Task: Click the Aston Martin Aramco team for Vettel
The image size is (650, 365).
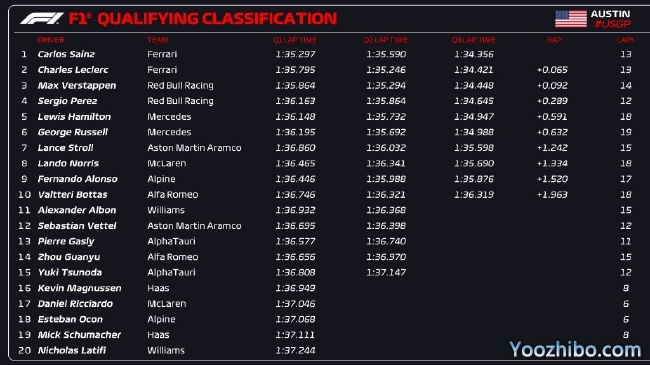Action: pyautogui.click(x=194, y=226)
